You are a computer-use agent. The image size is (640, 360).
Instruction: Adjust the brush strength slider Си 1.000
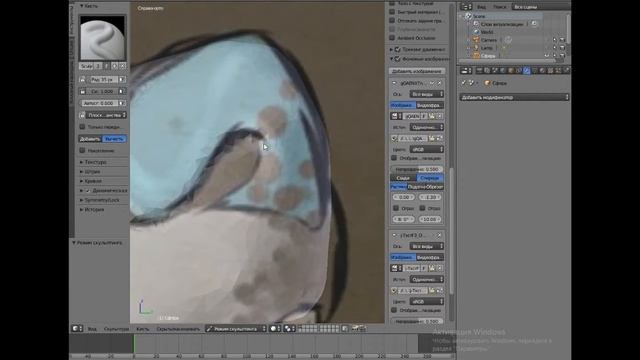[x=102, y=91]
